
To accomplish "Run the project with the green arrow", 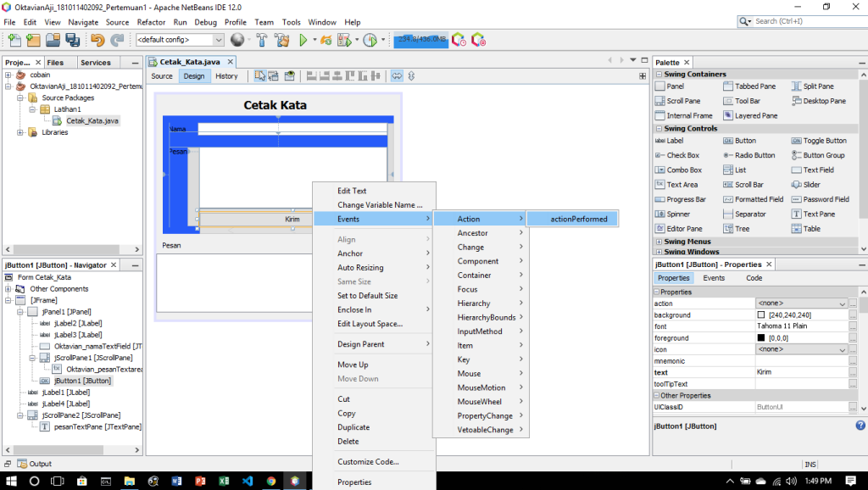I will point(303,40).
